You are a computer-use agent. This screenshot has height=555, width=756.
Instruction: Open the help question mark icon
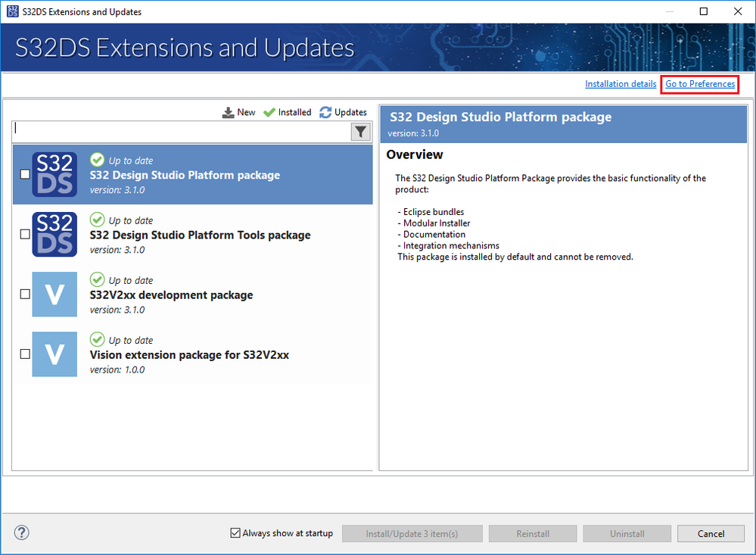coord(21,533)
